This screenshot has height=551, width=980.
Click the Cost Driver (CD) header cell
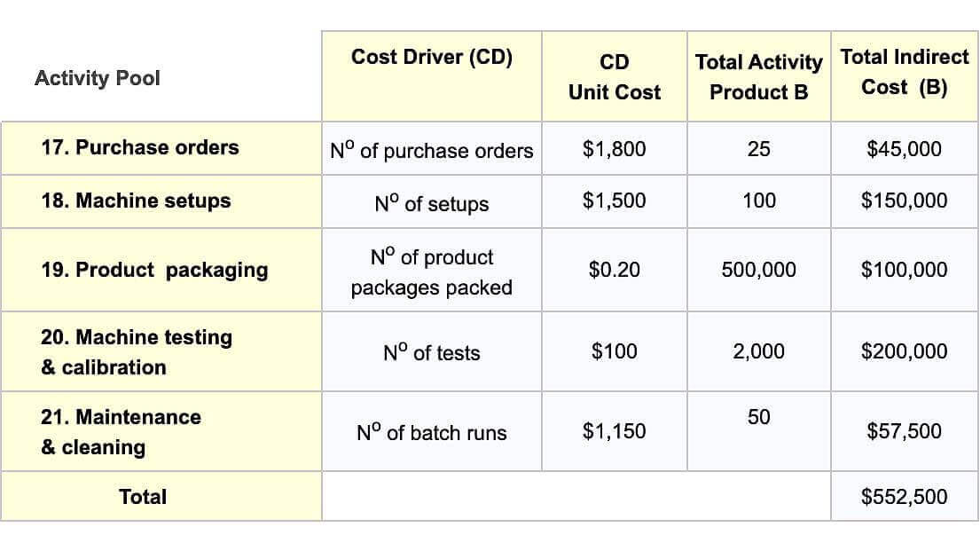432,58
